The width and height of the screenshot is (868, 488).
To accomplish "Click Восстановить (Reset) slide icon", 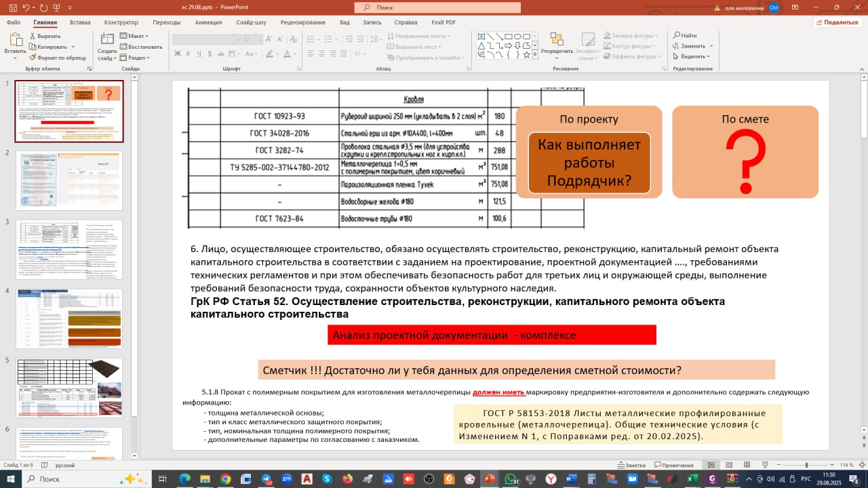I will coord(141,47).
